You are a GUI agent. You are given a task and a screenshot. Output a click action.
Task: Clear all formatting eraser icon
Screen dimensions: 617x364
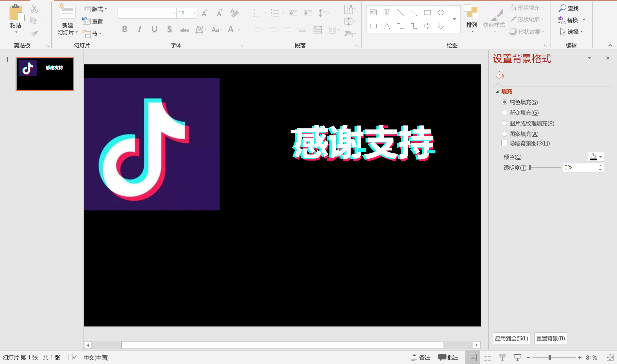[234, 13]
